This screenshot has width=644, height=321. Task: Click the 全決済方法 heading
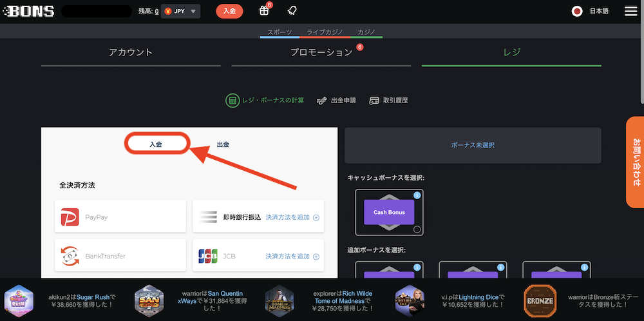pos(77,185)
